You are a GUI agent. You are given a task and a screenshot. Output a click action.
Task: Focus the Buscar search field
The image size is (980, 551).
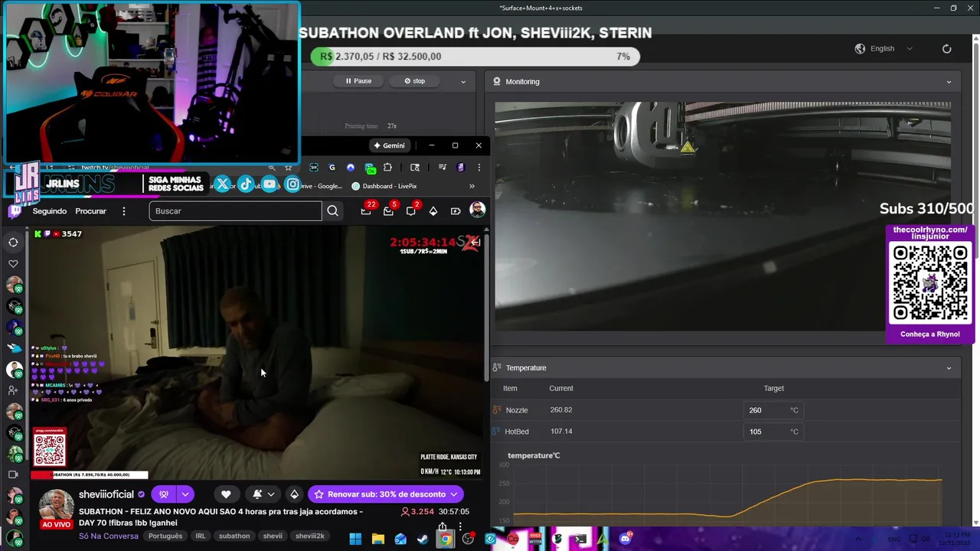pyautogui.click(x=235, y=211)
